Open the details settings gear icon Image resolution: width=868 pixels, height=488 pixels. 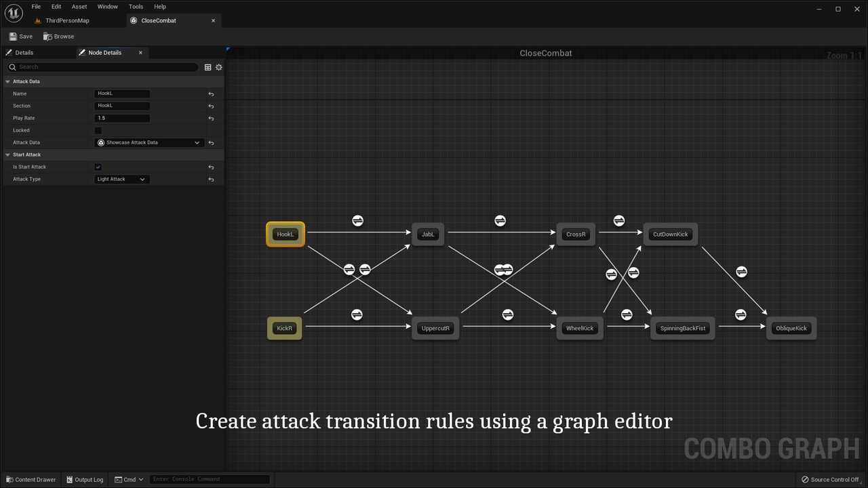218,67
